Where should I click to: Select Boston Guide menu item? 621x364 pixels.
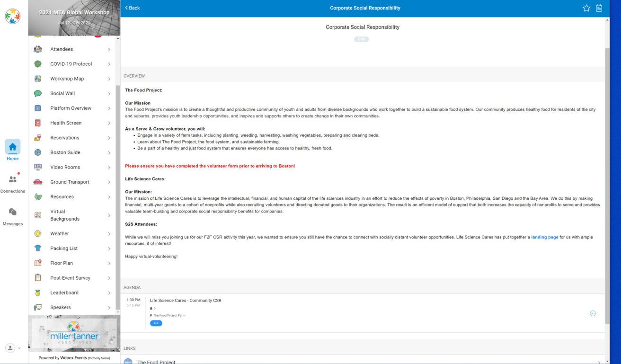click(x=72, y=152)
